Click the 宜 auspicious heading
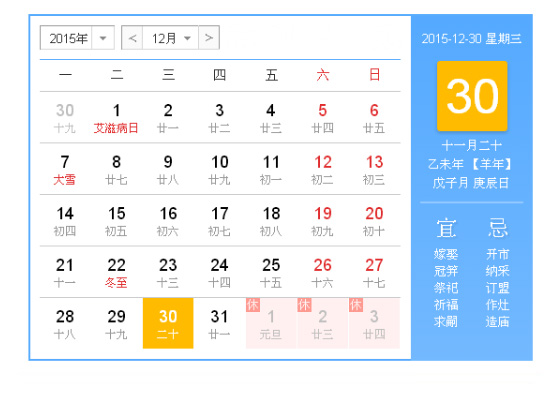 coord(446,228)
